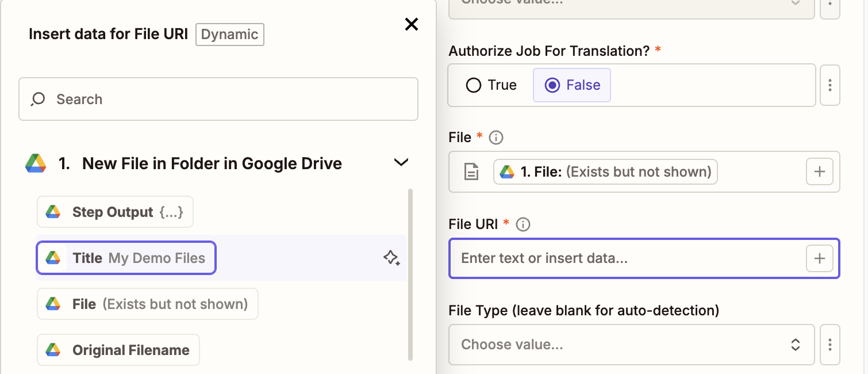Close the Insert data for File URI dialog
This screenshot has height=374, width=868.
411,24
